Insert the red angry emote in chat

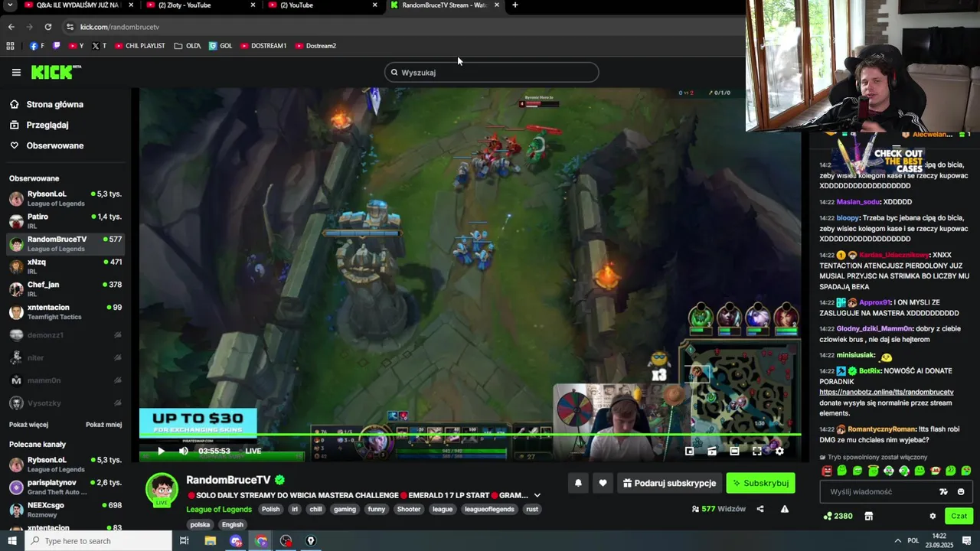[827, 471]
